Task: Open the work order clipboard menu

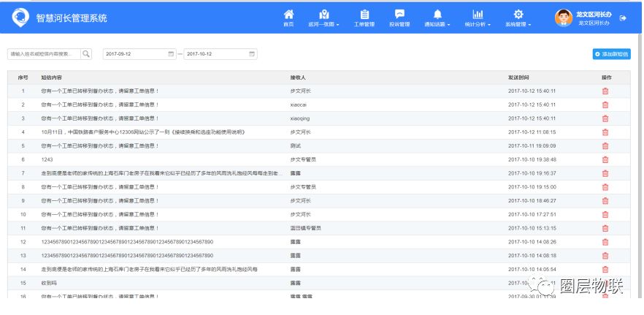Action: click(x=364, y=18)
